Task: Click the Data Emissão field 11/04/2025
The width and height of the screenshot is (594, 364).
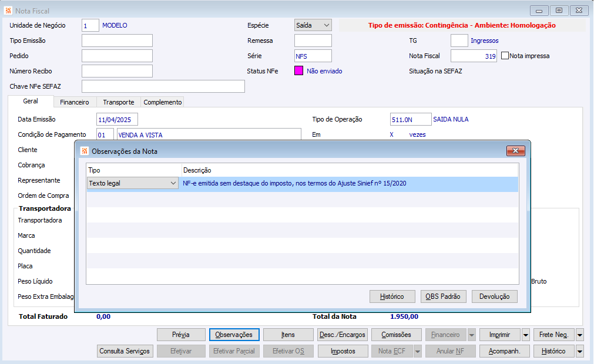Action: [x=117, y=119]
